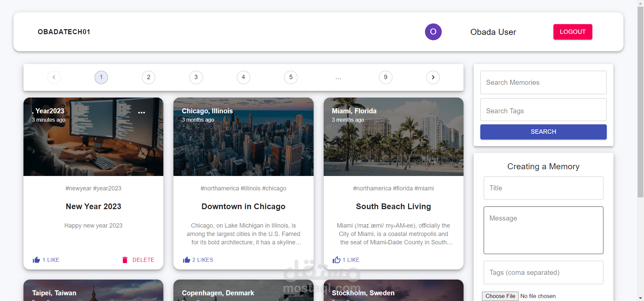This screenshot has height=301, width=644.
Task: Click the New Year 2023 title
Action: (93, 206)
